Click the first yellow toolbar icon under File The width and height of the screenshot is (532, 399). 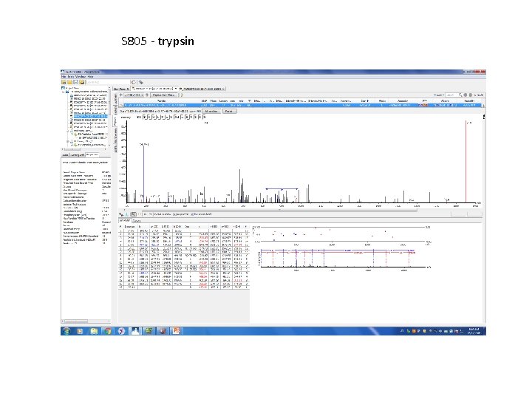tap(64, 82)
